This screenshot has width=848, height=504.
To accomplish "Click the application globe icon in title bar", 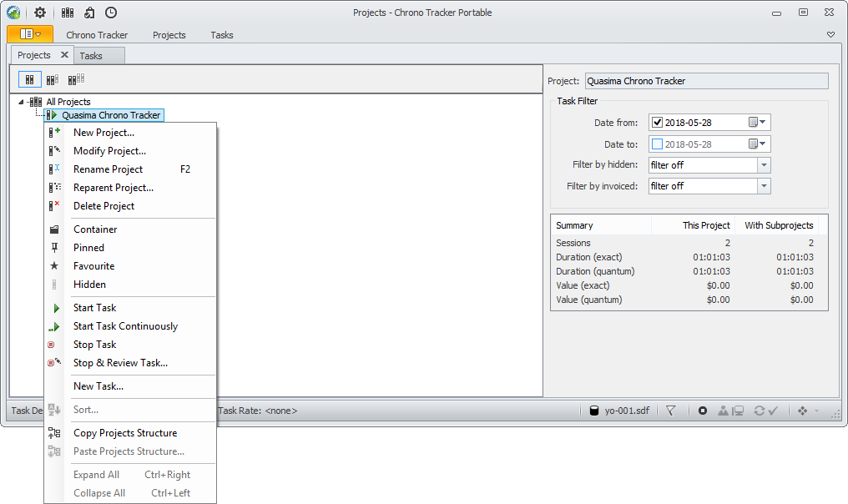I will tap(13, 13).
